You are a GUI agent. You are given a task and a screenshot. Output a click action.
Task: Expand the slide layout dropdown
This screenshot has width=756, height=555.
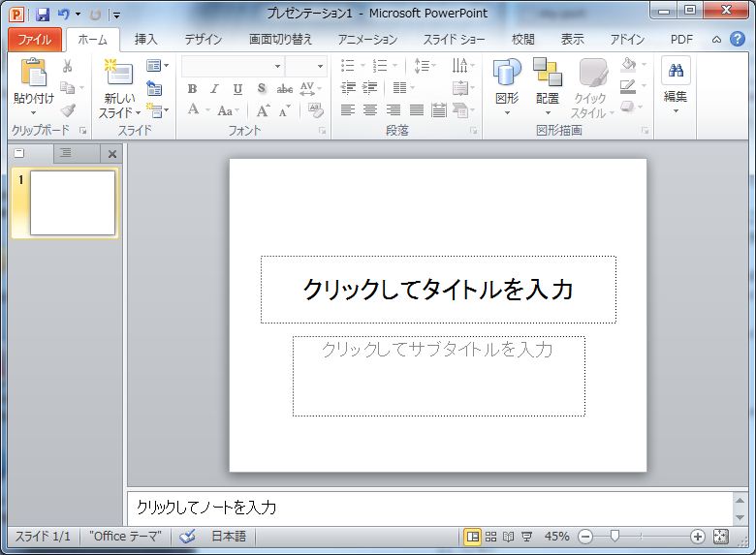157,65
